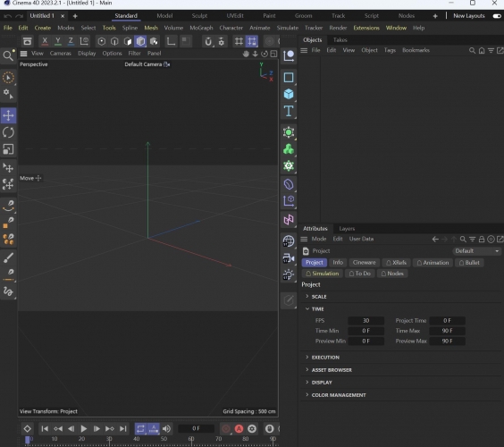Toggle sound playback speaker icon

166,428
